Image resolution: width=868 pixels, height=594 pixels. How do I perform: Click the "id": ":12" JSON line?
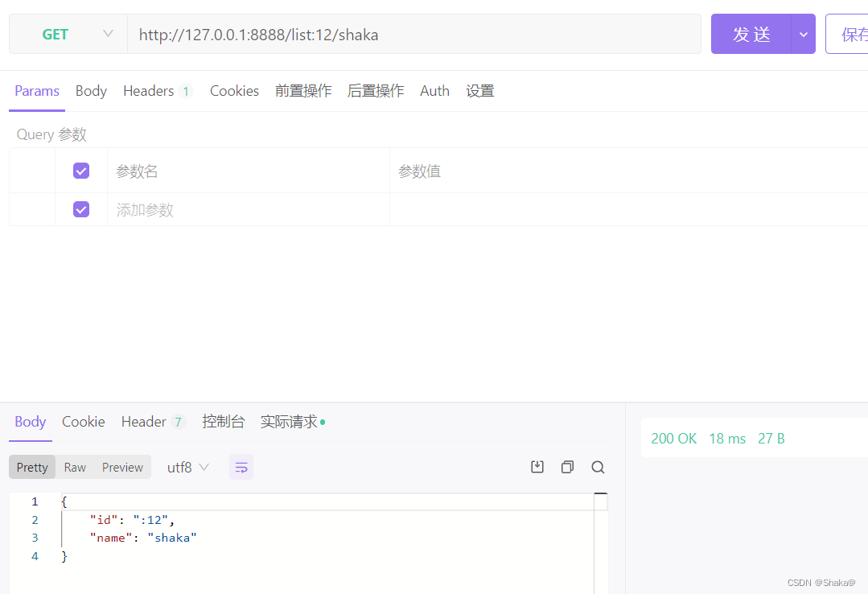[132, 520]
